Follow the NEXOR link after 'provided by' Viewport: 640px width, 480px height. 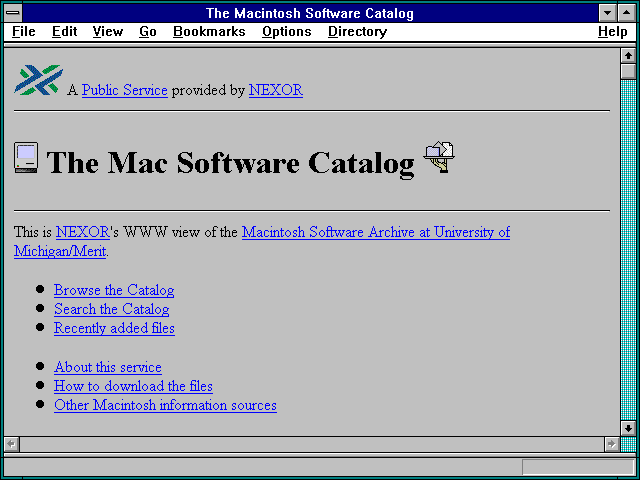[276, 90]
